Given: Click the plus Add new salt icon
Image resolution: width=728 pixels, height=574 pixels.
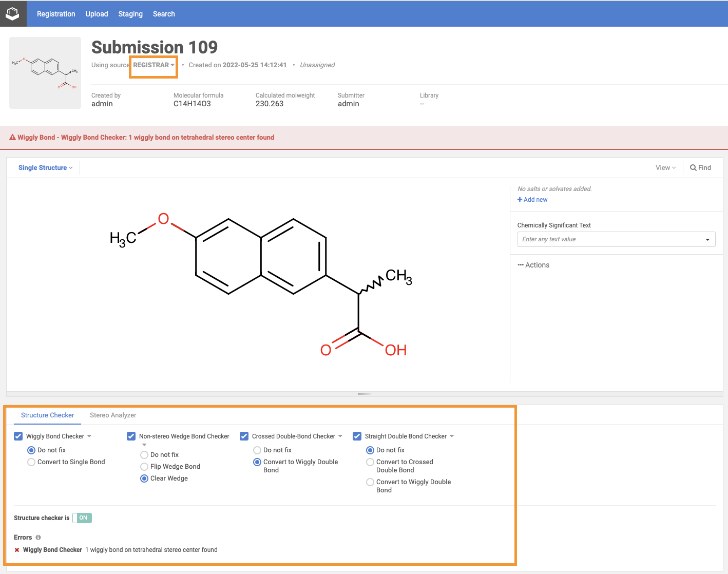Looking at the screenshot, I should (x=520, y=200).
